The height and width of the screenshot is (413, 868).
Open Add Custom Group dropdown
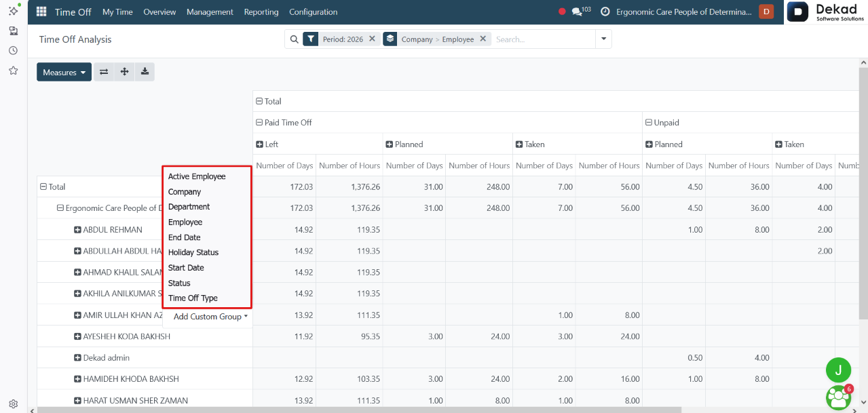[210, 317]
